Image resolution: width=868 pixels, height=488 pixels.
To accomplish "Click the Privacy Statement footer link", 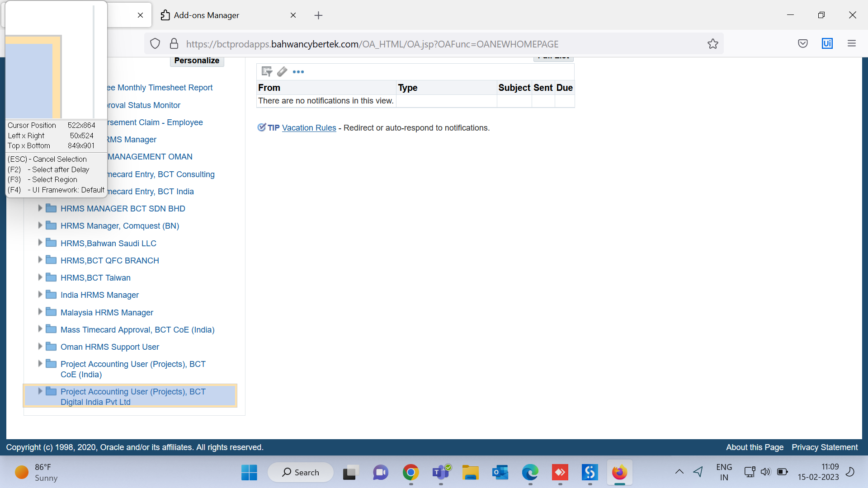I will (x=824, y=447).
